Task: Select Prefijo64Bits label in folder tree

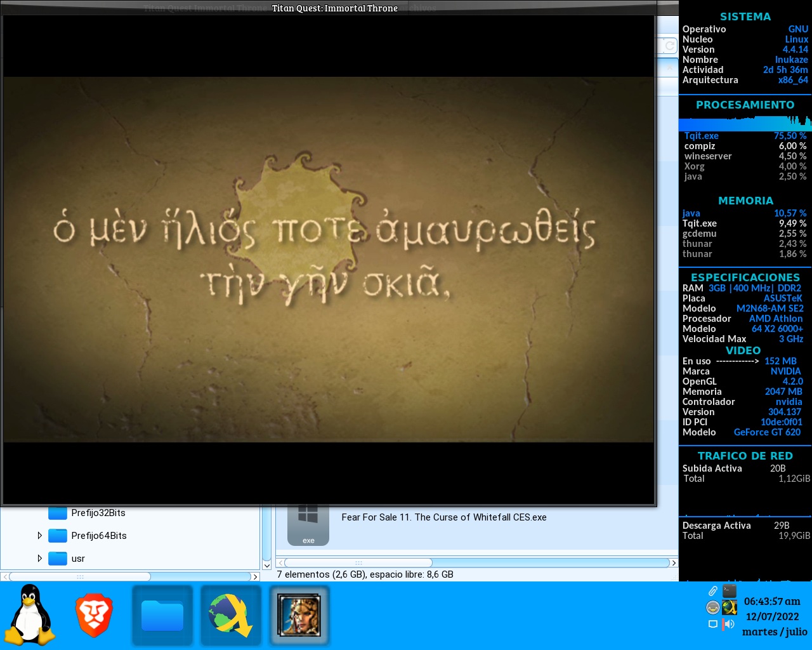Action: coord(99,536)
